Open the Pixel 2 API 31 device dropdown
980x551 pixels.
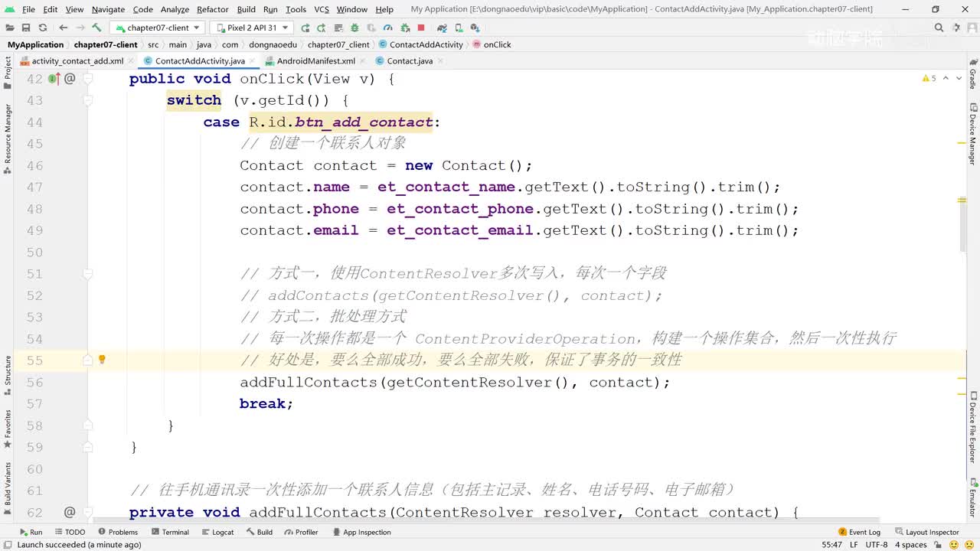(251, 28)
